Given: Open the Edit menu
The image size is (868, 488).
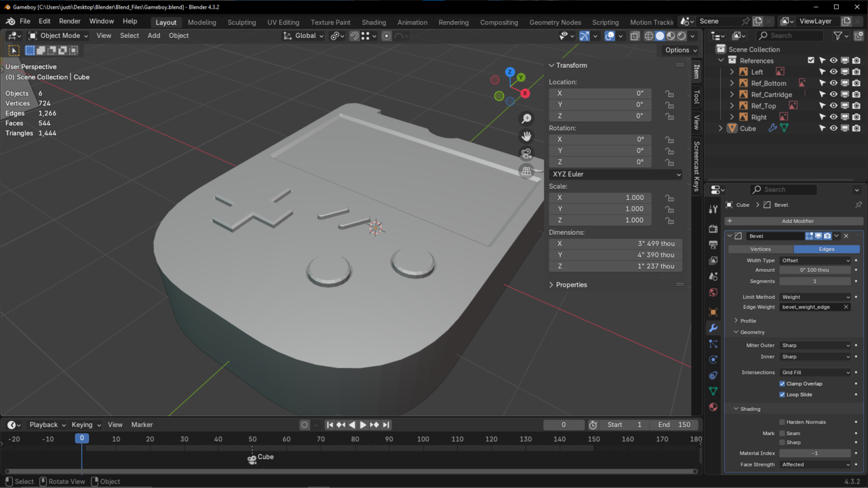Looking at the screenshot, I should click(x=44, y=22).
